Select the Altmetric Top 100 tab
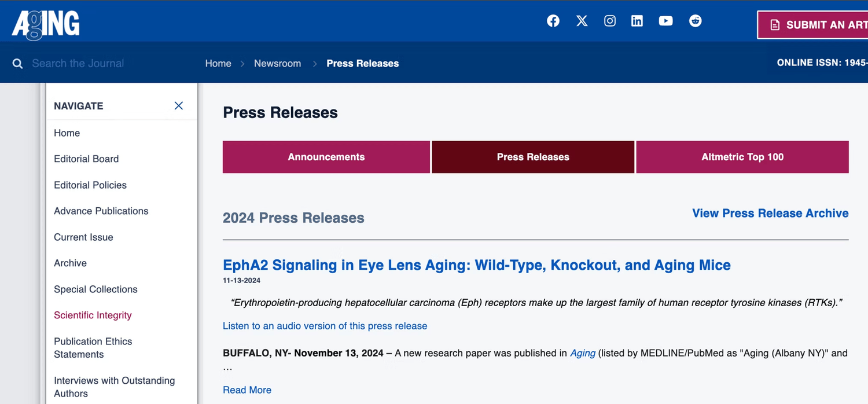 742,157
